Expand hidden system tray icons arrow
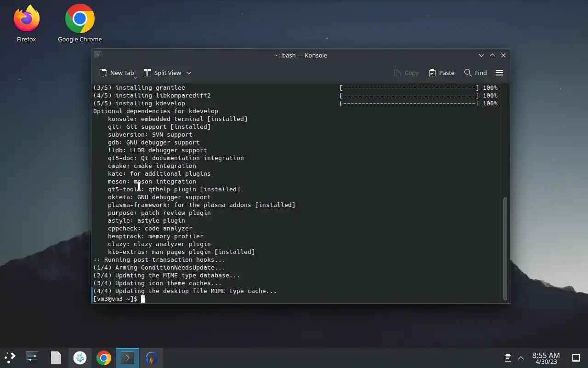Image resolution: width=588 pixels, height=368 pixels. click(521, 358)
